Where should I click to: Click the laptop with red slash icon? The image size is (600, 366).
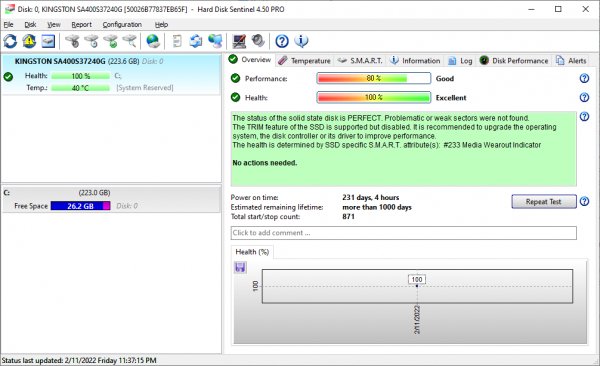click(x=240, y=41)
